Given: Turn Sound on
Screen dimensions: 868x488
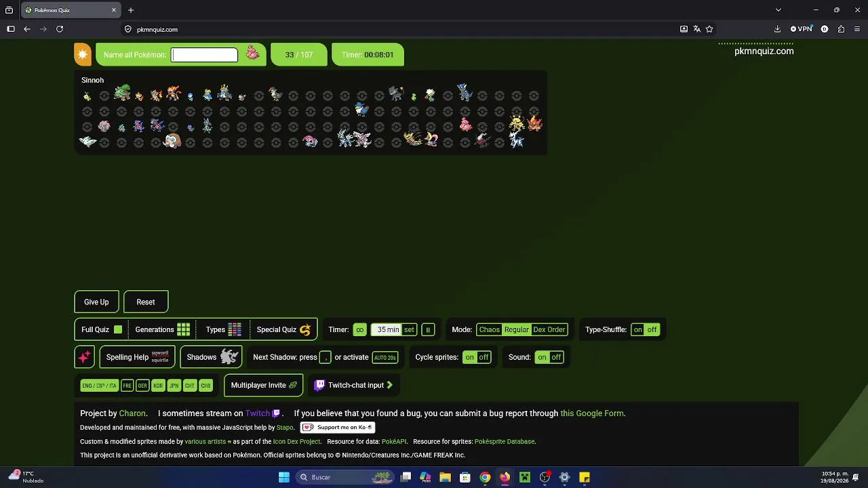Looking at the screenshot, I should coord(542,357).
